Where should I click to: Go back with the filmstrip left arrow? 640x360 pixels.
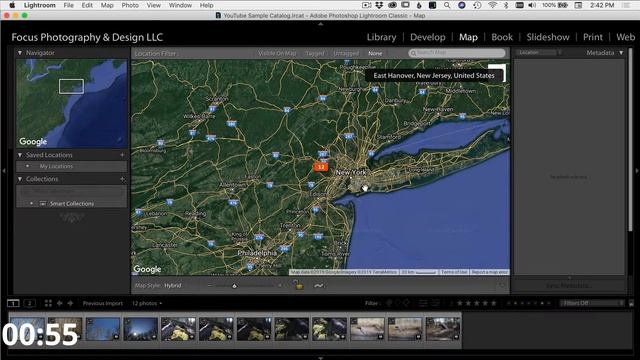click(x=60, y=303)
